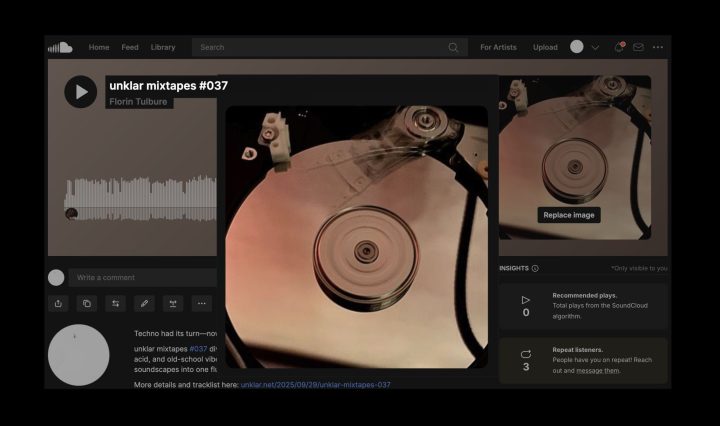This screenshot has width=720, height=426.
Task: Expand the profile avatar dropdown chevron
Action: 595,47
